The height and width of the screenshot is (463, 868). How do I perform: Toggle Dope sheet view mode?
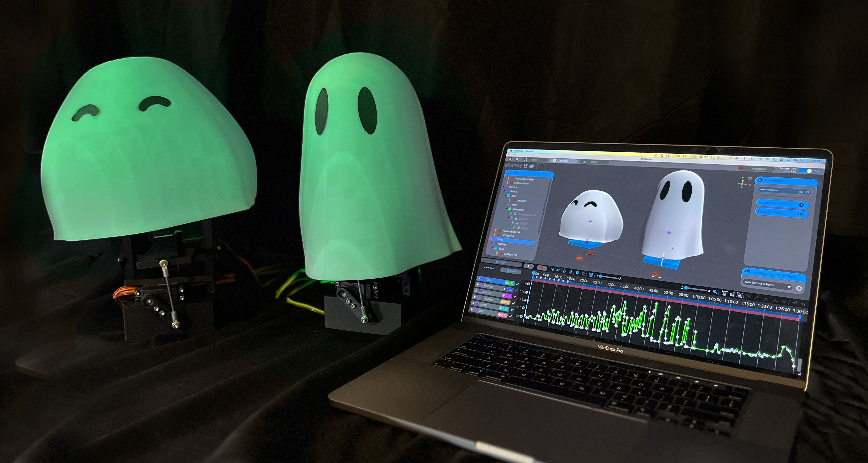pyautogui.click(x=489, y=268)
